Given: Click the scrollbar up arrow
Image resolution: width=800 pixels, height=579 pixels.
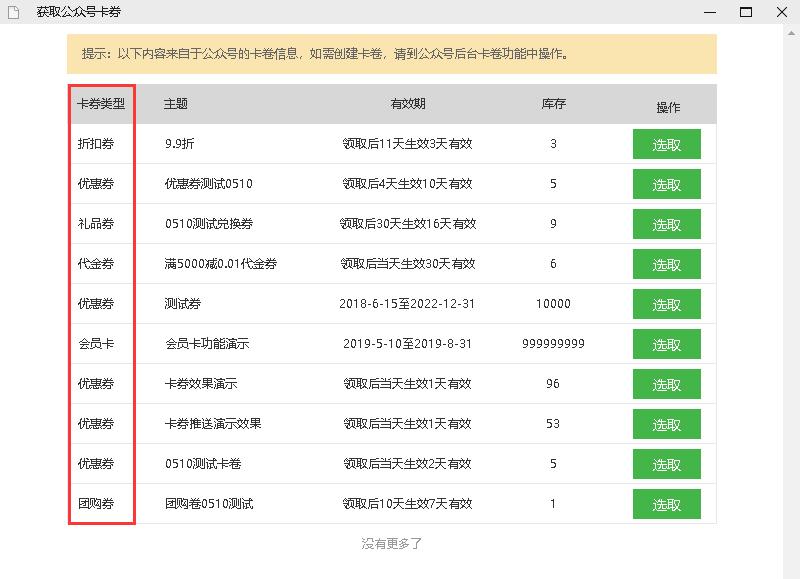Looking at the screenshot, I should click(791, 33).
